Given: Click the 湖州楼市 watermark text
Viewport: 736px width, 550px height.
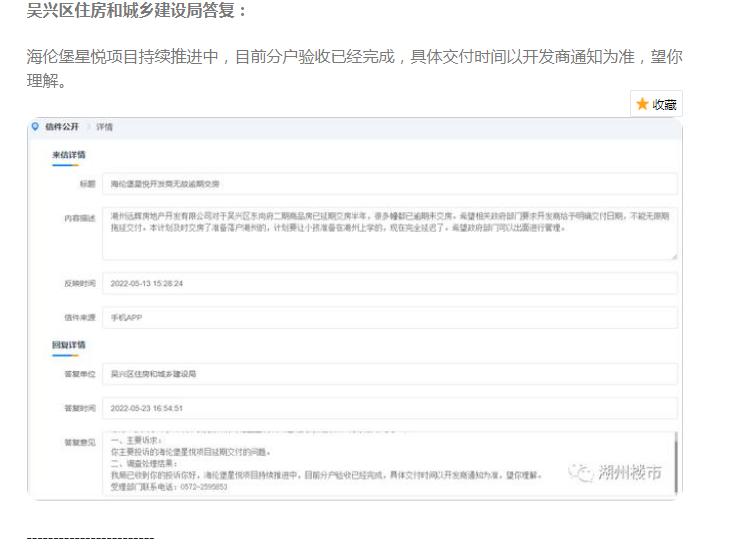Looking at the screenshot, I should pyautogui.click(x=631, y=473).
